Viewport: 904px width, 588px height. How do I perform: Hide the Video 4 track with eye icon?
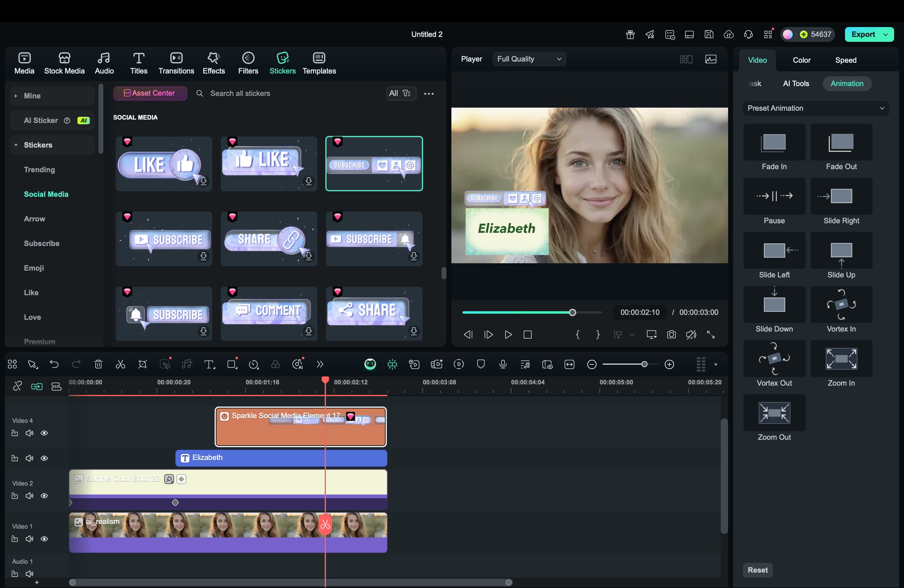[45, 433]
